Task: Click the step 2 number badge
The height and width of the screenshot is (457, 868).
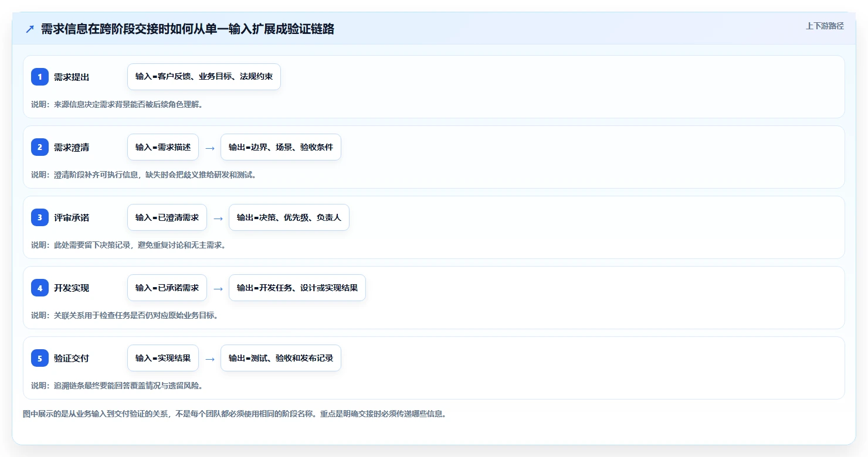Action: 40,147
